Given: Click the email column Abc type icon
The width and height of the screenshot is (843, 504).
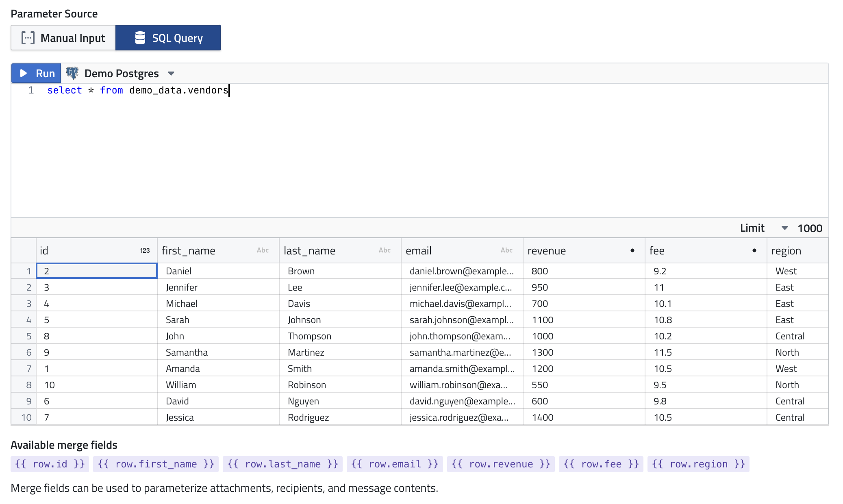Looking at the screenshot, I should pos(506,250).
